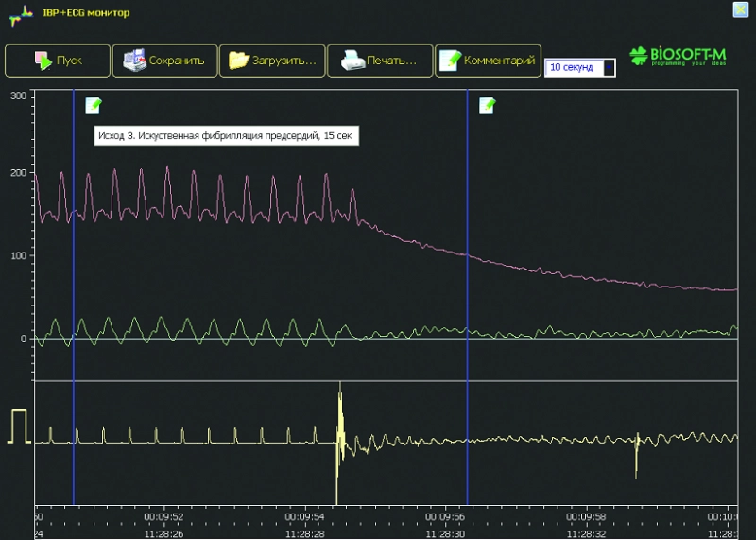Screen dimensions: 756x540
Task: Click the printer icon on Печать
Action: 352,61
